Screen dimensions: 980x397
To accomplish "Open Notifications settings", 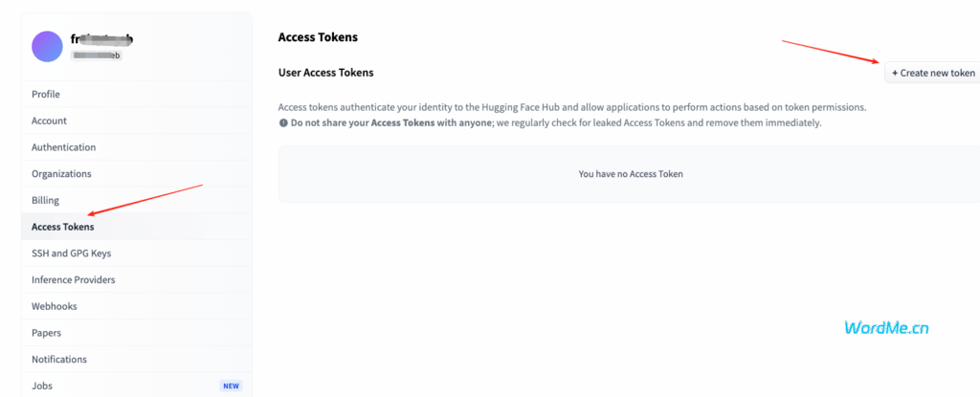I will [136, 360].
